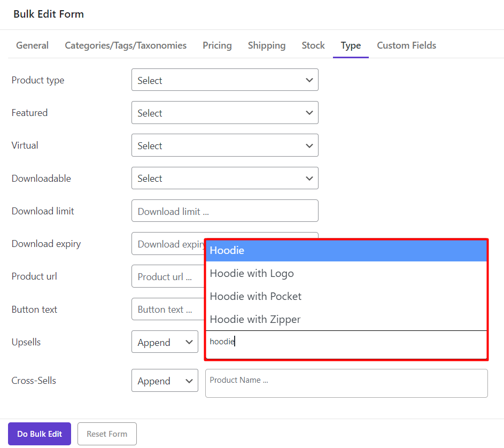The height and width of the screenshot is (448, 504).
Task: Open the Featured select dropdown
Action: (224, 113)
